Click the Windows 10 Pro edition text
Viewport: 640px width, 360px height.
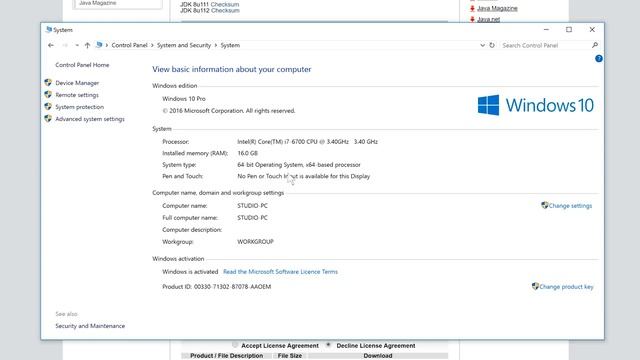point(184,99)
